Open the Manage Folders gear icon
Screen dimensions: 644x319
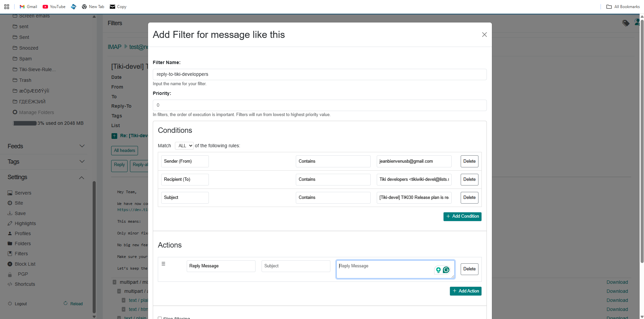(x=15, y=112)
